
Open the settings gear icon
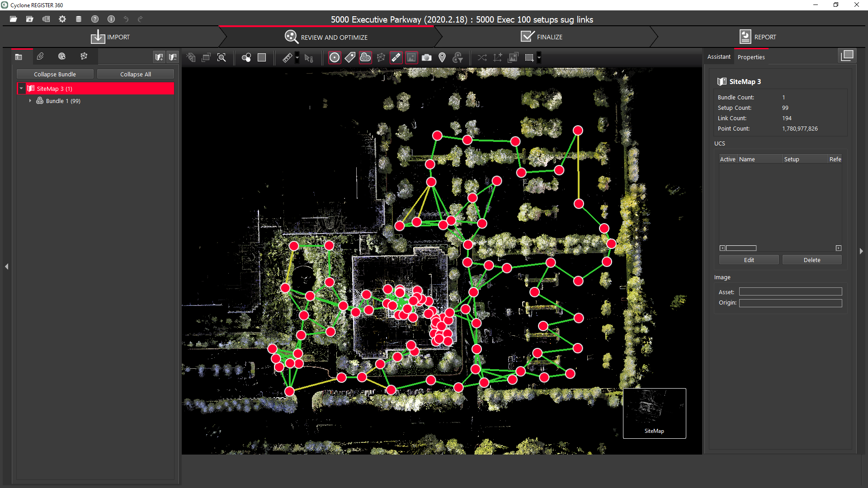[x=62, y=19]
